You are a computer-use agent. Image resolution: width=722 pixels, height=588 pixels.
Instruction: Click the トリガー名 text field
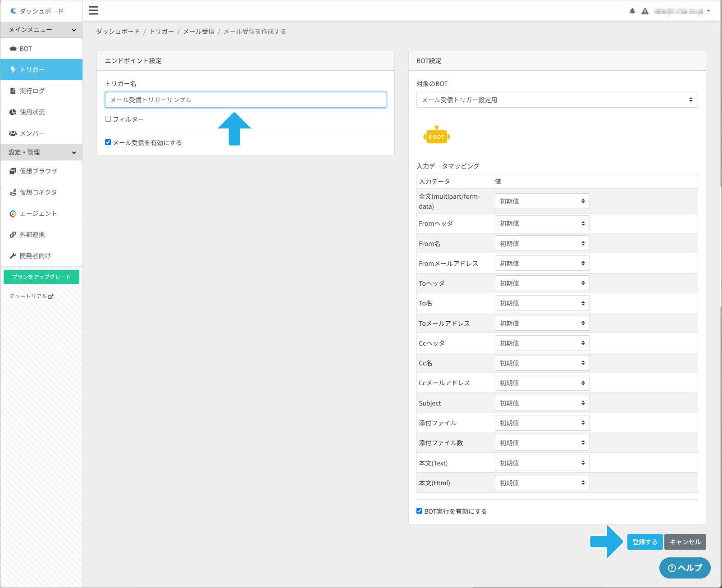pyautogui.click(x=246, y=100)
